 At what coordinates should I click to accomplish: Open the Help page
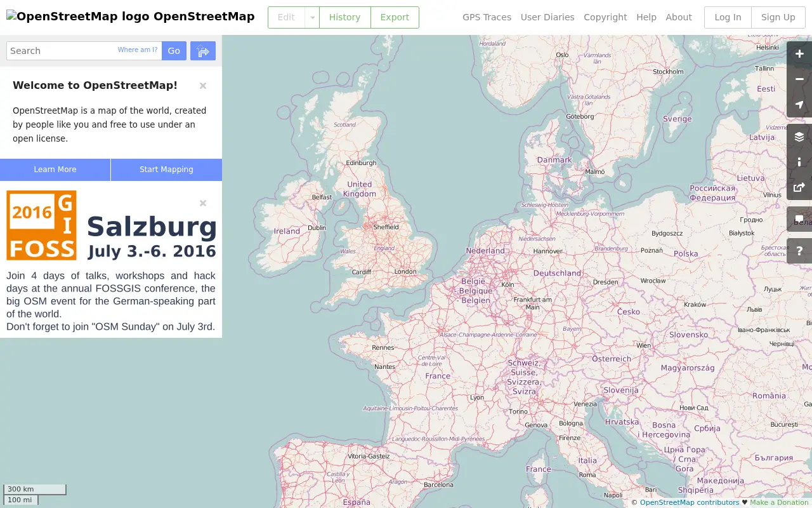coord(646,17)
